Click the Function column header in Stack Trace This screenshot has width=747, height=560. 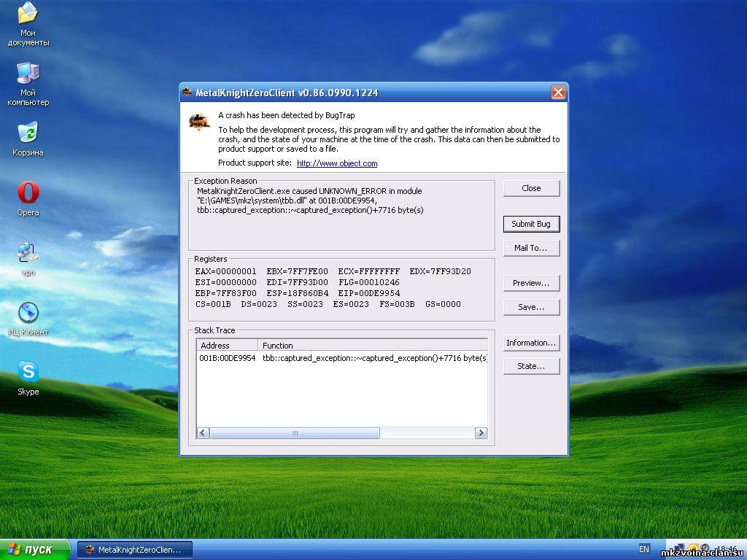[x=373, y=346]
